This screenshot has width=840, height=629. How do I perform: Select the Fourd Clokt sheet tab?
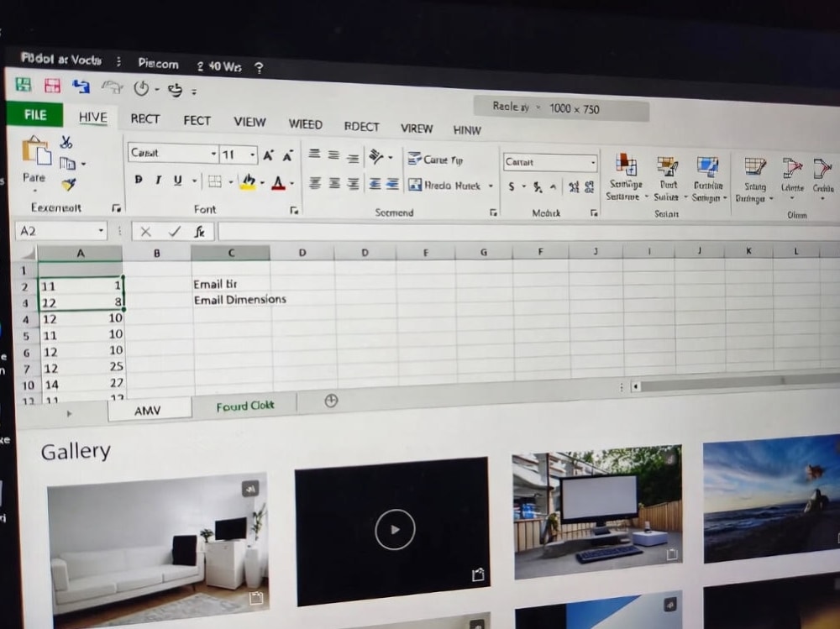(x=244, y=406)
